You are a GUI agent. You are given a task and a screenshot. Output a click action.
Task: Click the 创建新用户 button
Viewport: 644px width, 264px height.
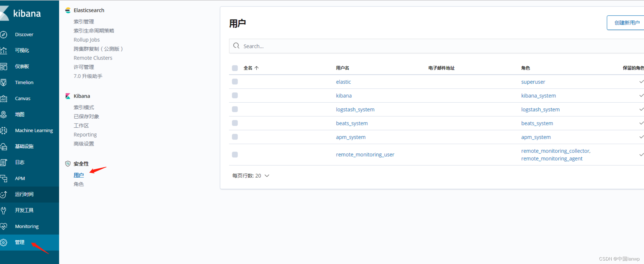(626, 23)
